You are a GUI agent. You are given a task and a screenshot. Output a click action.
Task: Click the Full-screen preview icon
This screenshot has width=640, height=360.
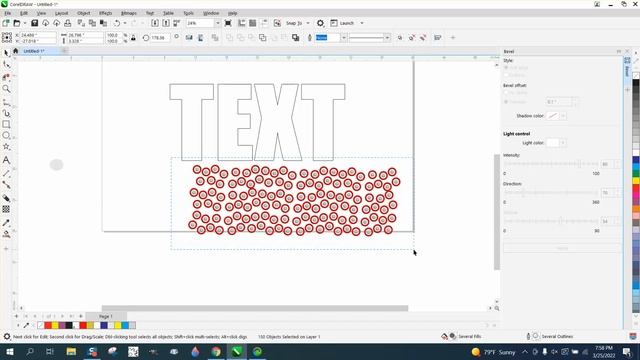point(228,23)
